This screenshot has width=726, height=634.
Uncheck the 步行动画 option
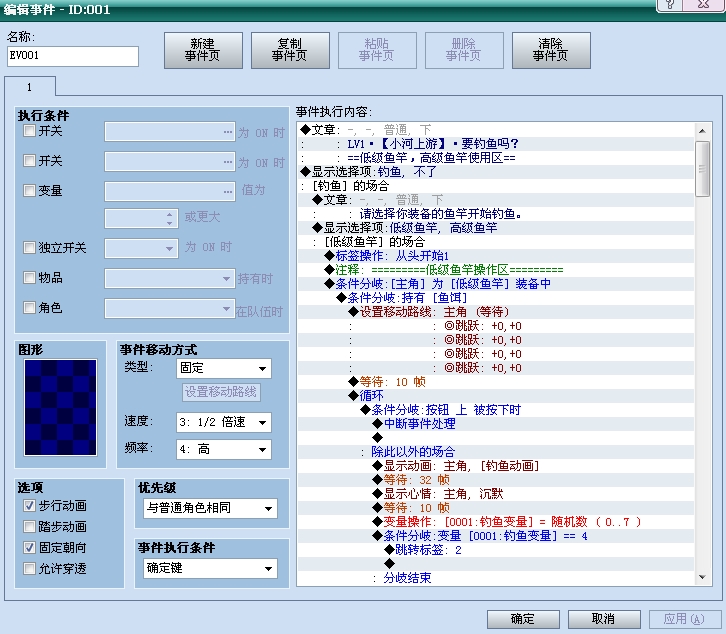coord(30,506)
